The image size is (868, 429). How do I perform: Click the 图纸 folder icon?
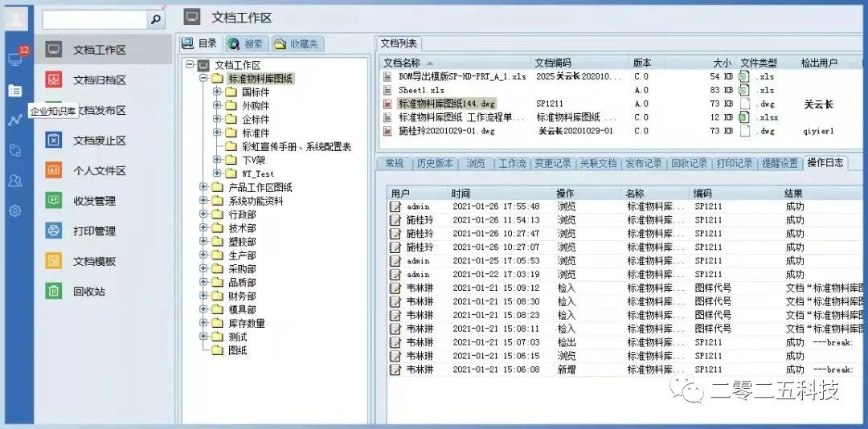tap(218, 350)
